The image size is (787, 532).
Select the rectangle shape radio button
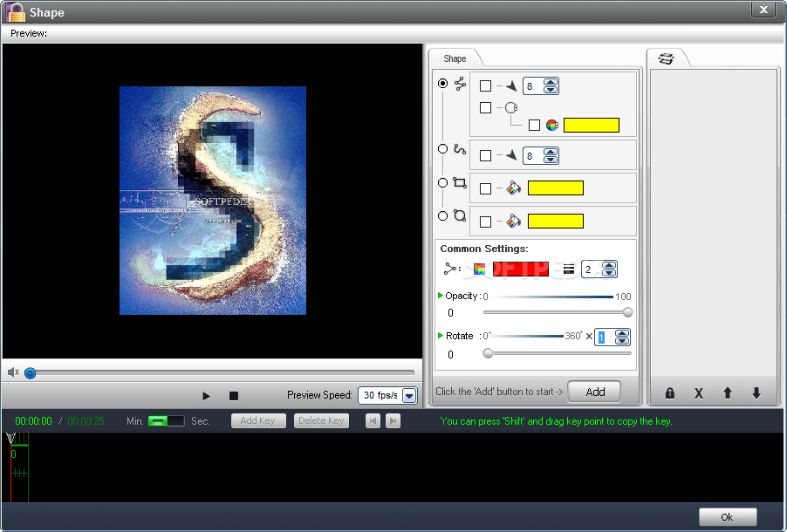point(442,182)
